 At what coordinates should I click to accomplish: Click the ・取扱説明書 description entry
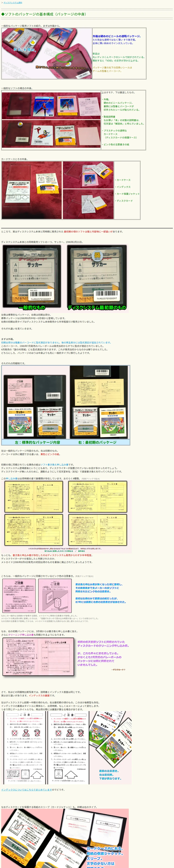pyautogui.click(x=108, y=117)
